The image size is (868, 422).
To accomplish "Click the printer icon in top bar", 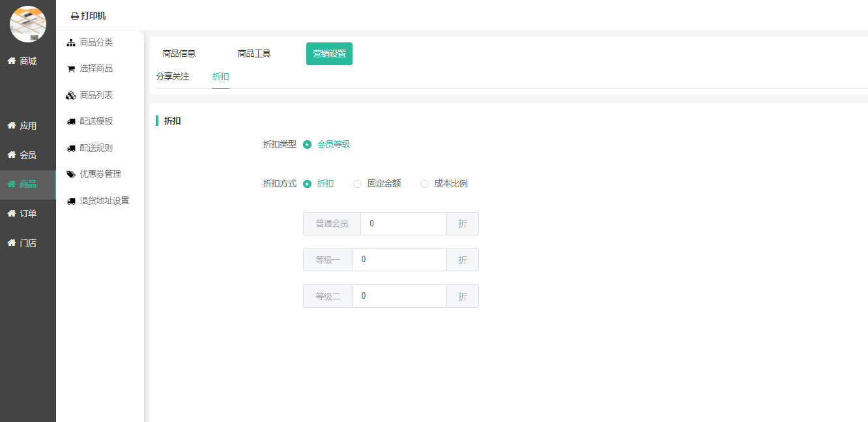I will 75,16.
